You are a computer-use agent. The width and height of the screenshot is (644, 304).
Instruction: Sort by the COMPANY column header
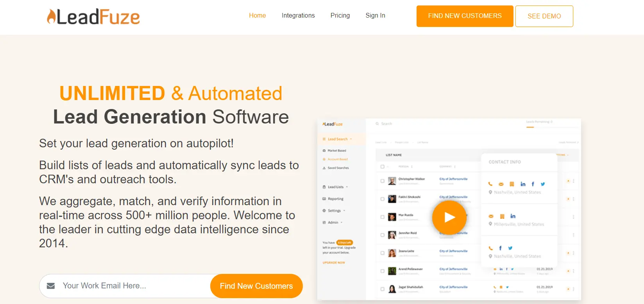tap(447, 166)
